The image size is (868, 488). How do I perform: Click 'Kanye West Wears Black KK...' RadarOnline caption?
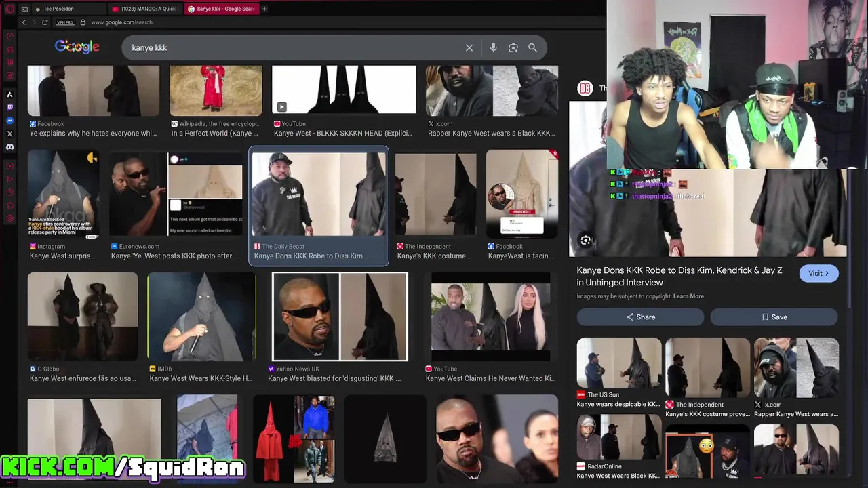click(x=618, y=476)
